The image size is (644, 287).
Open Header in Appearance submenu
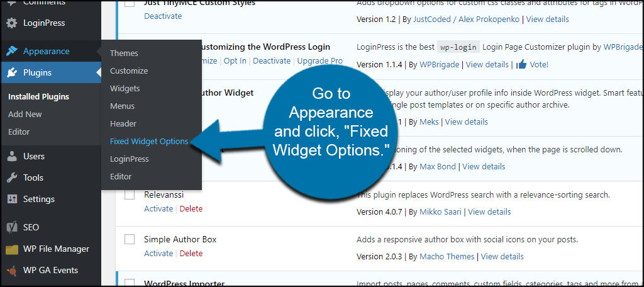123,123
